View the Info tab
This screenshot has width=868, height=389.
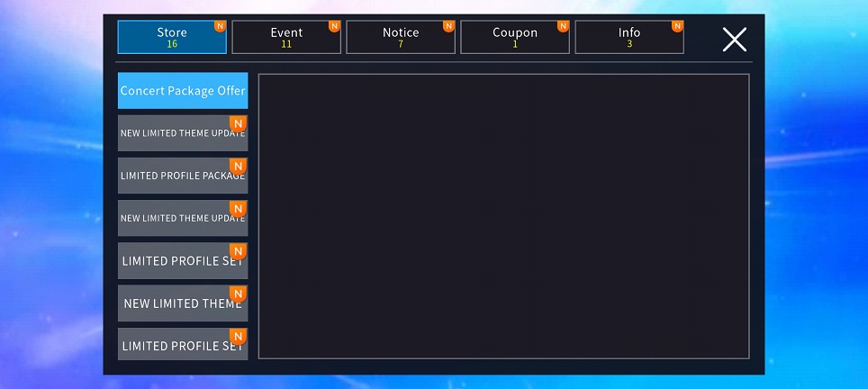pos(629,37)
